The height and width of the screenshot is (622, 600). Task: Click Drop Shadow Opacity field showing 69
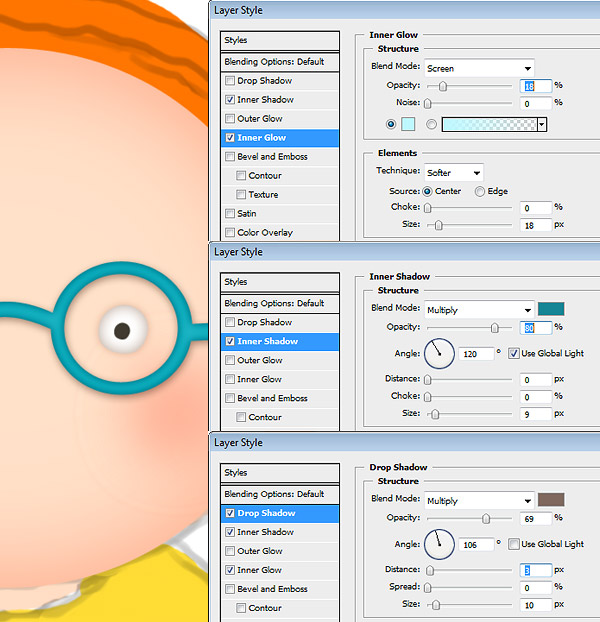click(535, 518)
